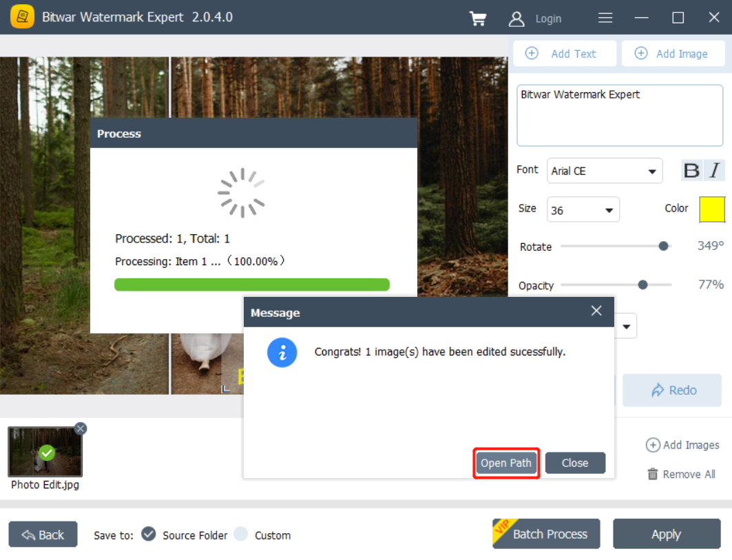Screen dimensions: 732x560
Task: Click Close button in Message dialog
Action: click(575, 463)
